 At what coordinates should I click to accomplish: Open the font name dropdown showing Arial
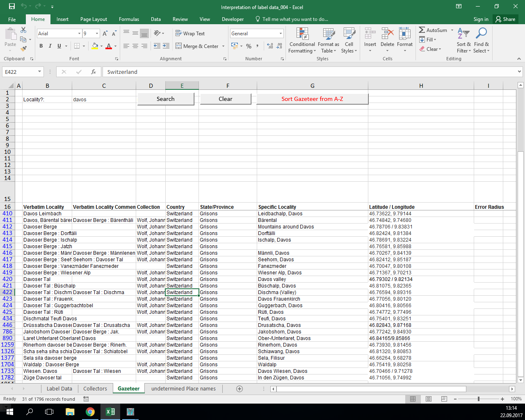pyautogui.click(x=79, y=34)
